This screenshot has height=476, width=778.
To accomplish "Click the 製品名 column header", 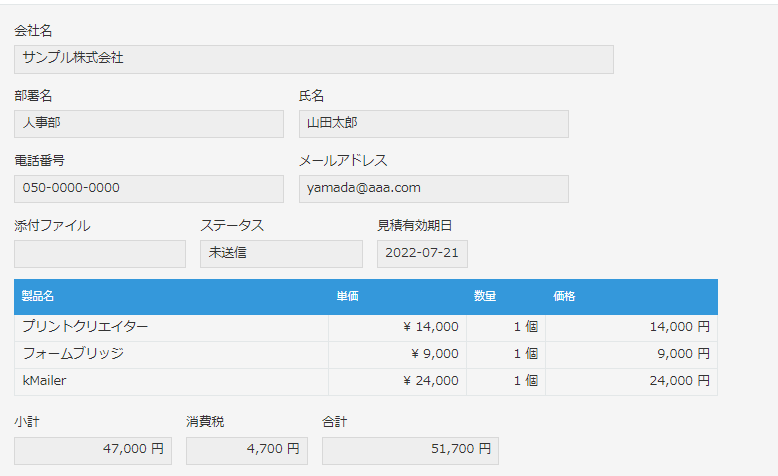I will (x=37, y=296).
